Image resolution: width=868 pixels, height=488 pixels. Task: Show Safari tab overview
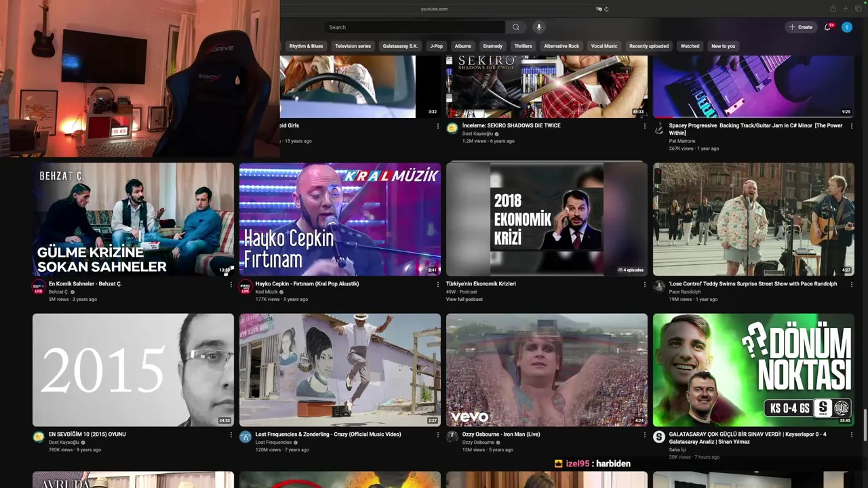coord(858,9)
